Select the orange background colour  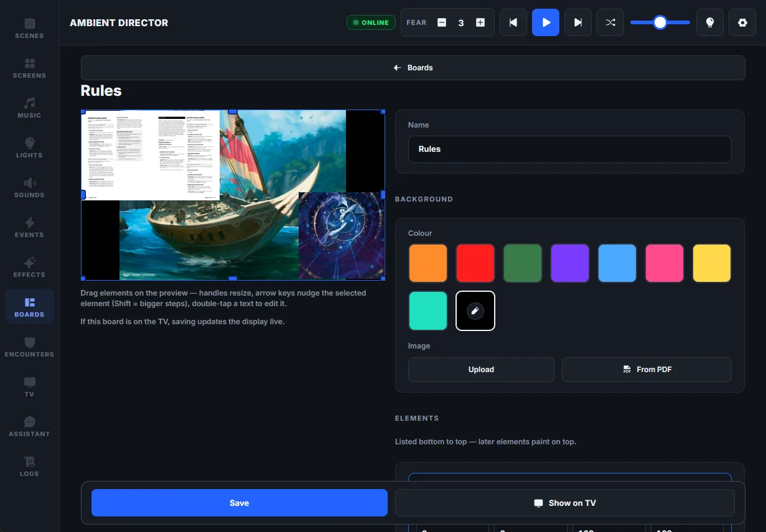(428, 263)
